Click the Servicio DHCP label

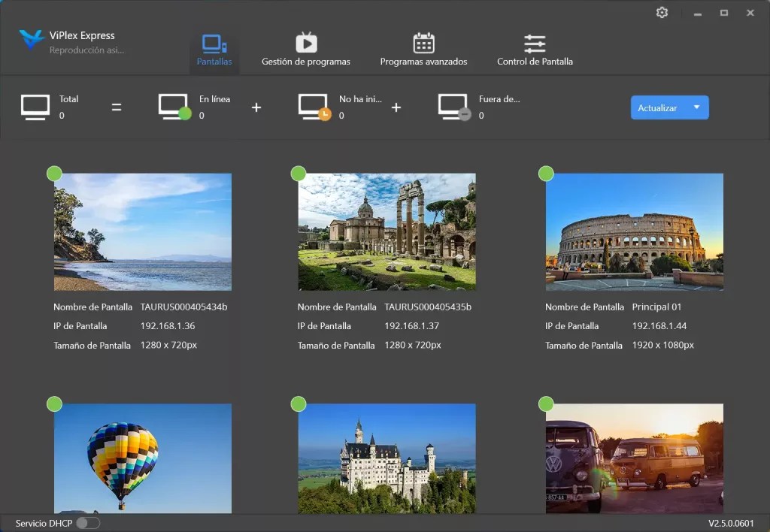click(x=44, y=523)
